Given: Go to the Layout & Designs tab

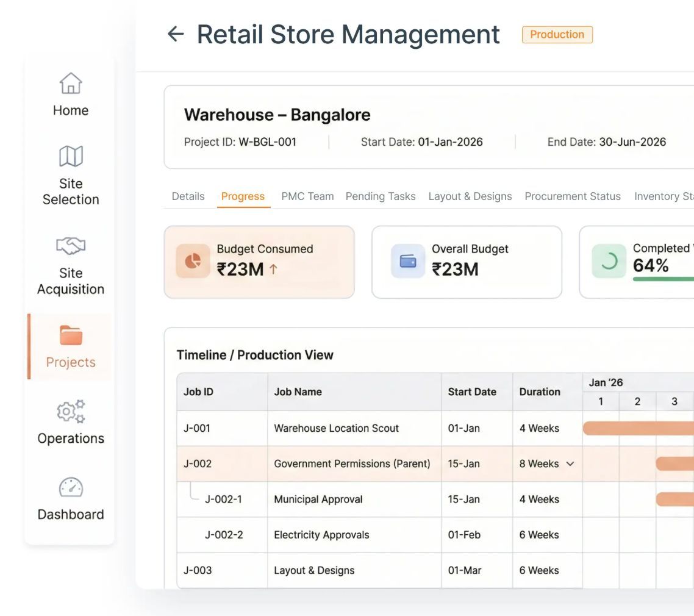Looking at the screenshot, I should [470, 196].
